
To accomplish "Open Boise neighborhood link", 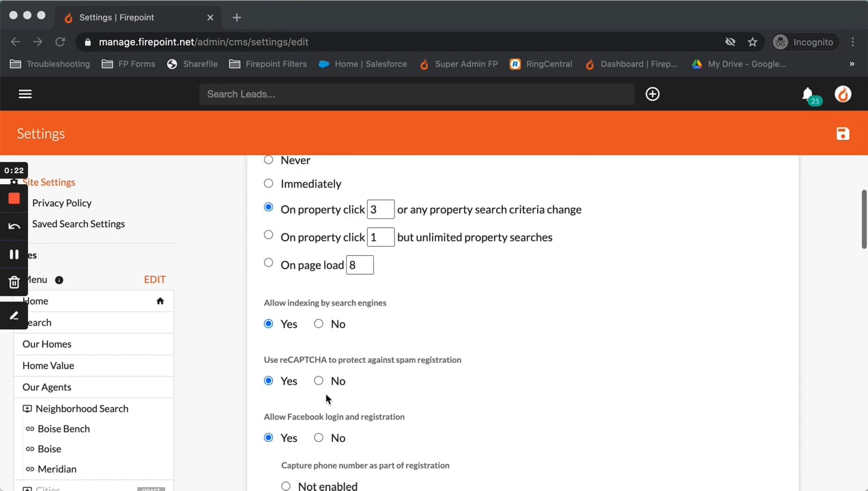I will [49, 449].
